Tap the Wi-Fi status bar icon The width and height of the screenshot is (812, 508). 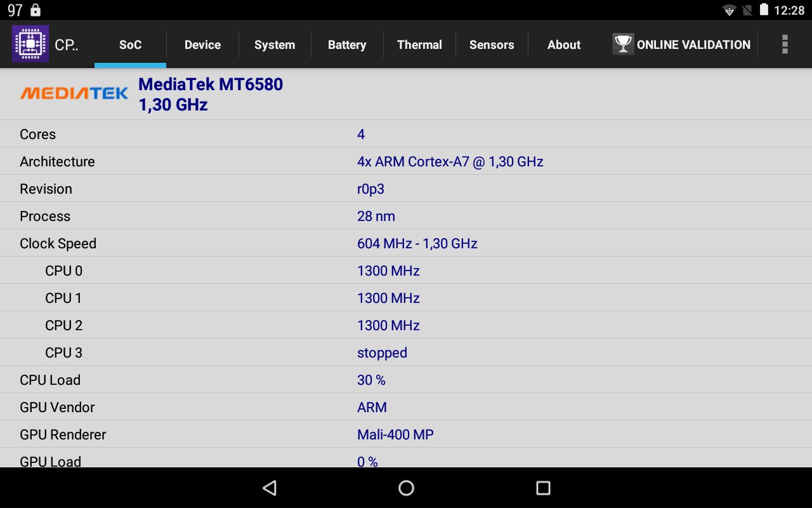click(x=730, y=10)
